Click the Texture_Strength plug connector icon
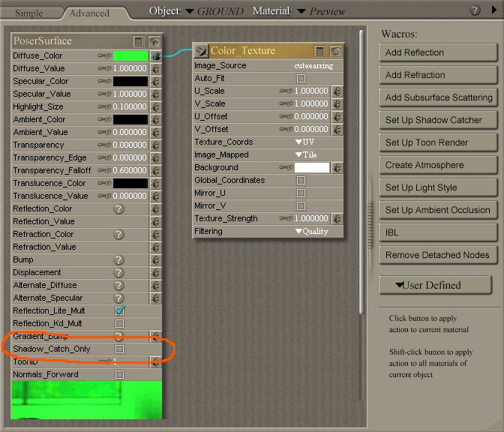Screen dimensions: 504x432 click(x=337, y=219)
